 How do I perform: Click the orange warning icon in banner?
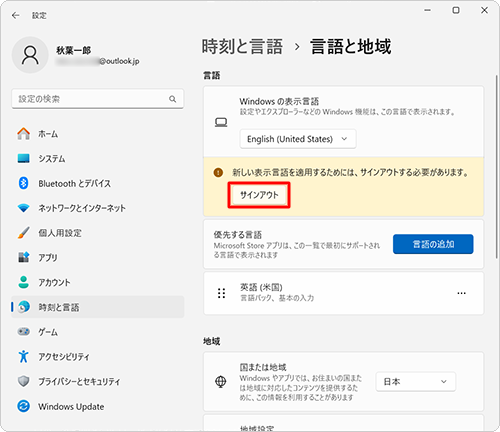click(218, 173)
